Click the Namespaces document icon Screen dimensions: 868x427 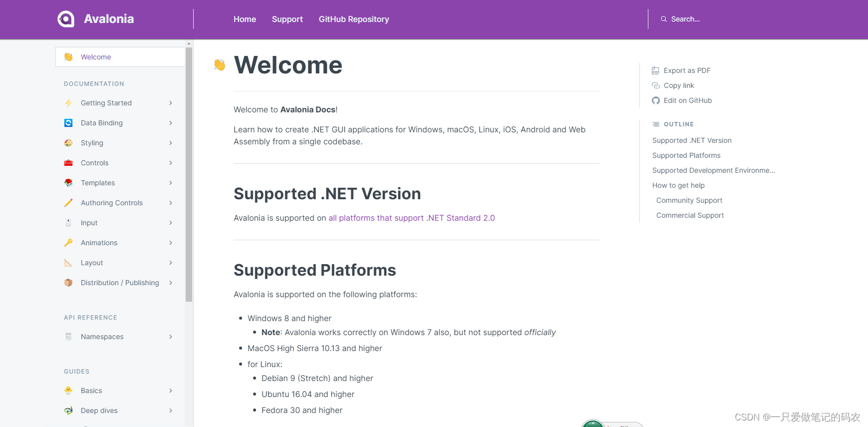[x=68, y=337]
